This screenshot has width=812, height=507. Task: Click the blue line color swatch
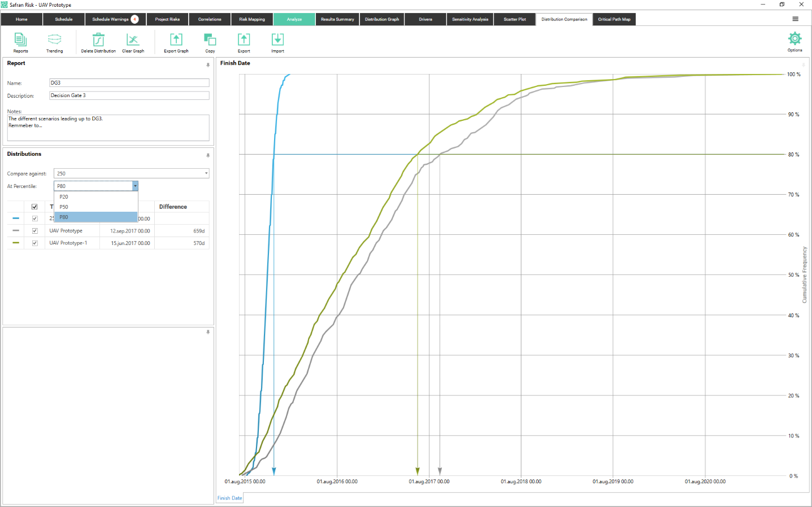pos(16,218)
